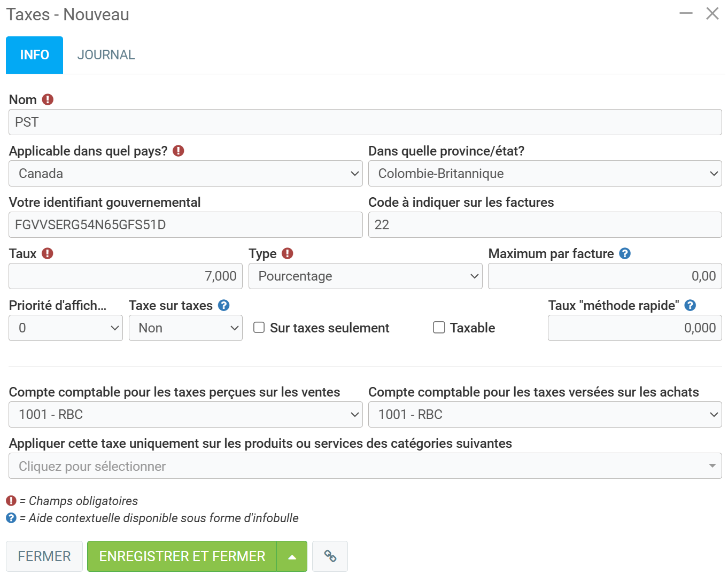Click help icon next to Maximum par facture

tap(625, 253)
